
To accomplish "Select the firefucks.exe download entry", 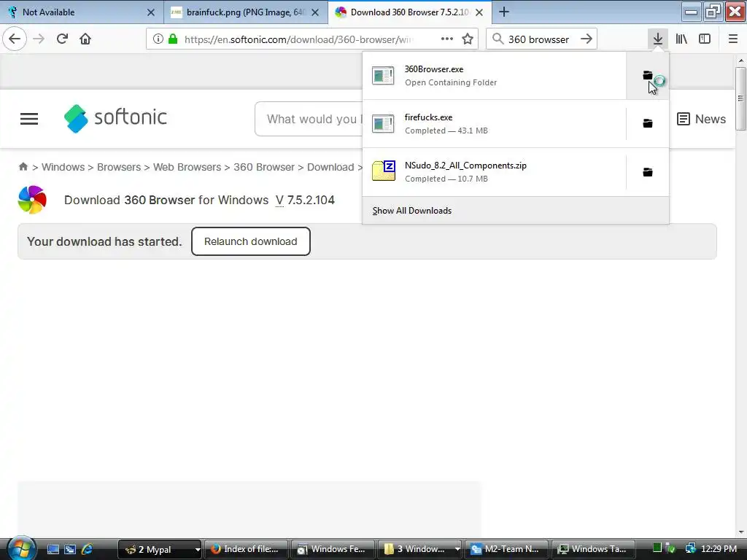I will point(494,124).
